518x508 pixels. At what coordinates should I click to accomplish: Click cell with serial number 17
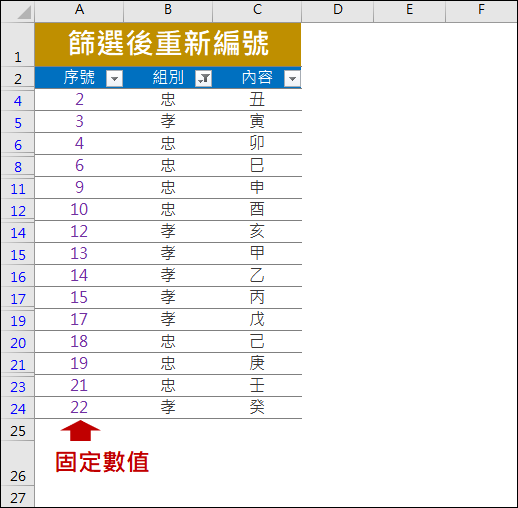(79, 320)
